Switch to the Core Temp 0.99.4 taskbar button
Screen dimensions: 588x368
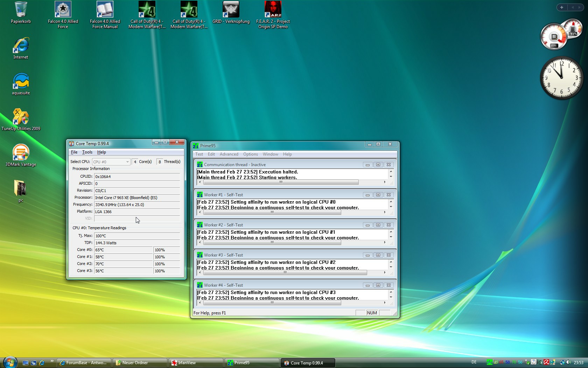(x=308, y=363)
